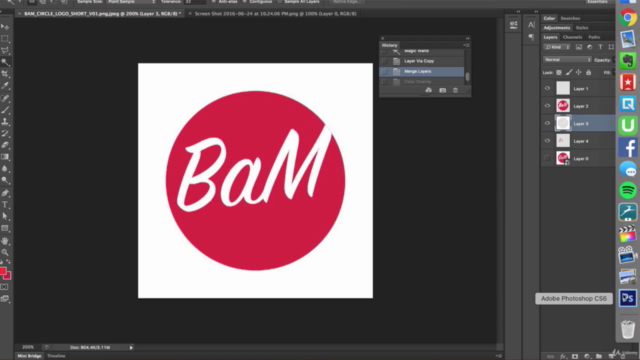Select the Hand tool

[x=5, y=241]
